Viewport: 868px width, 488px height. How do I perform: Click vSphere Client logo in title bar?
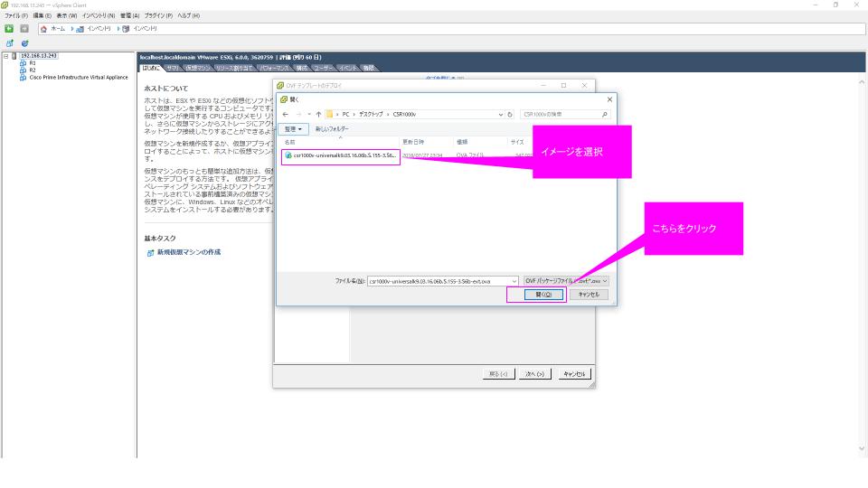point(5,5)
